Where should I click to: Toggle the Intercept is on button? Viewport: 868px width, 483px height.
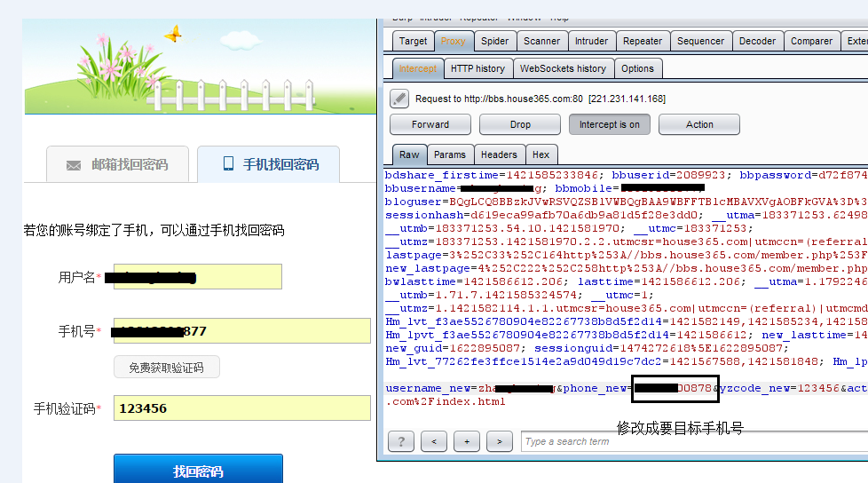pos(610,124)
